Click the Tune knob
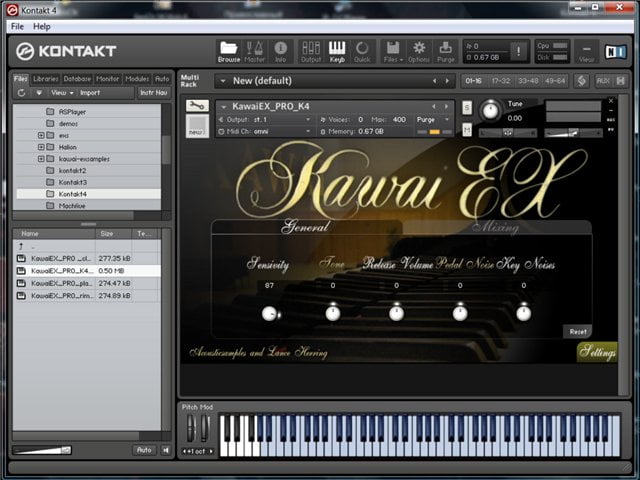Screen dimensions: 640x480 coord(490,110)
